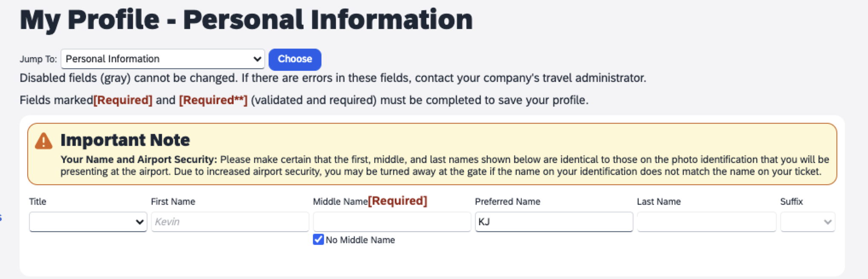The width and height of the screenshot is (868, 279).
Task: Click the red [Required**] legend text
Action: coord(213,100)
